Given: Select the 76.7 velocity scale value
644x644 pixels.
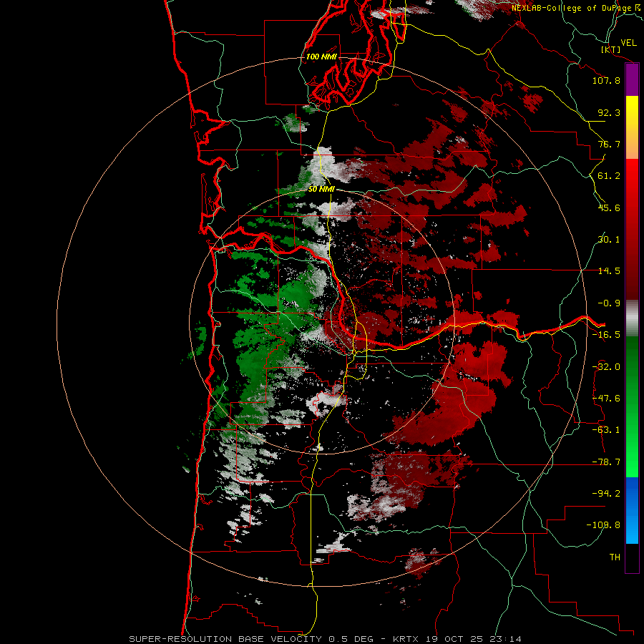Looking at the screenshot, I should pyautogui.click(x=609, y=144).
